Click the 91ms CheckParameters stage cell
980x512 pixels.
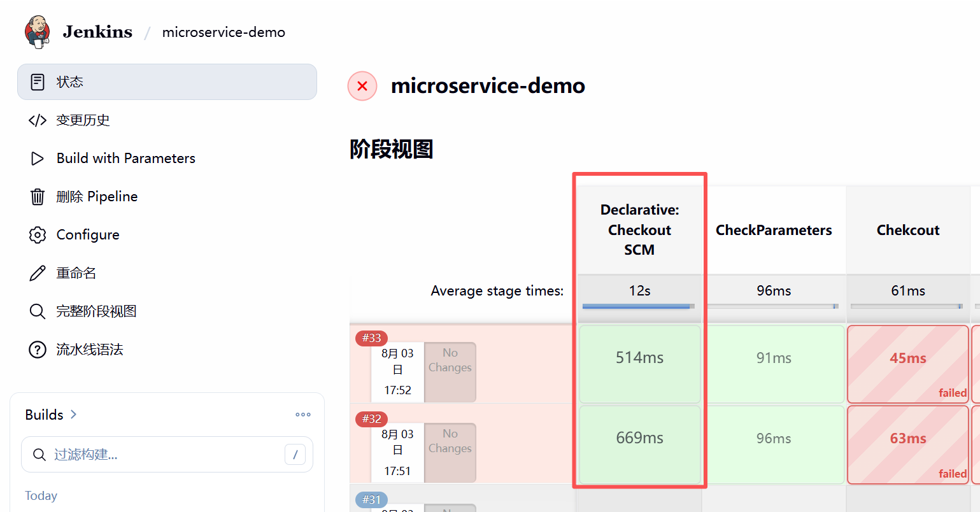point(774,364)
